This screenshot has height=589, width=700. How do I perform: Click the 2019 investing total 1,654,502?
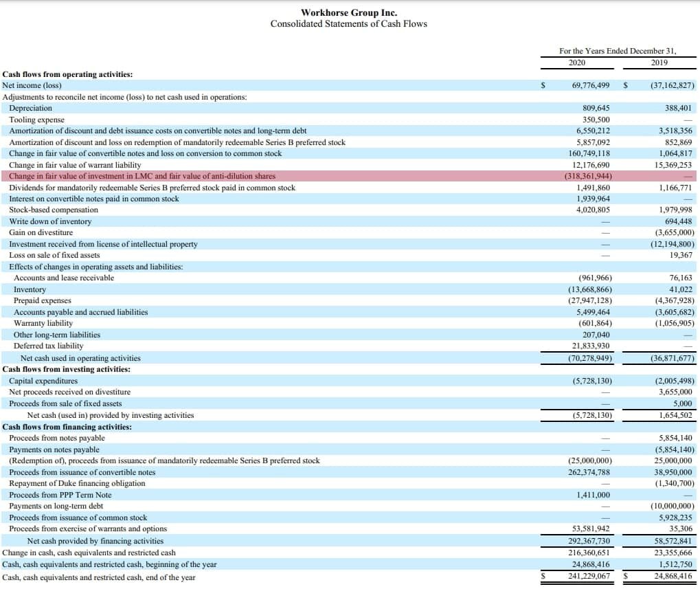[x=675, y=415]
